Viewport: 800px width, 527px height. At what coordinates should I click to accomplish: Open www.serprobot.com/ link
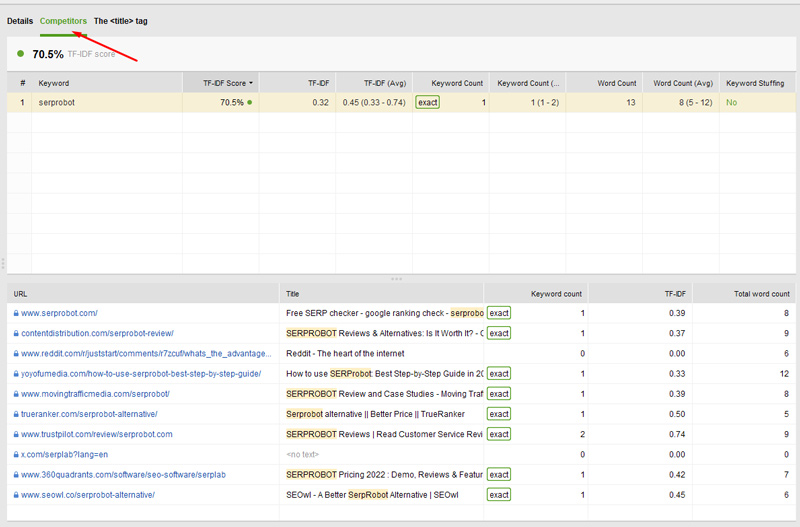click(x=59, y=313)
